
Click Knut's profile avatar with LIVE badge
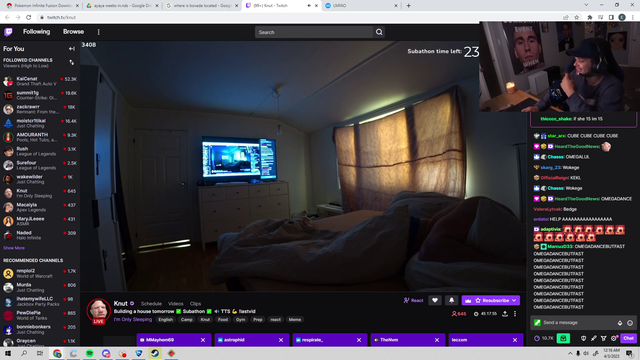pyautogui.click(x=98, y=311)
